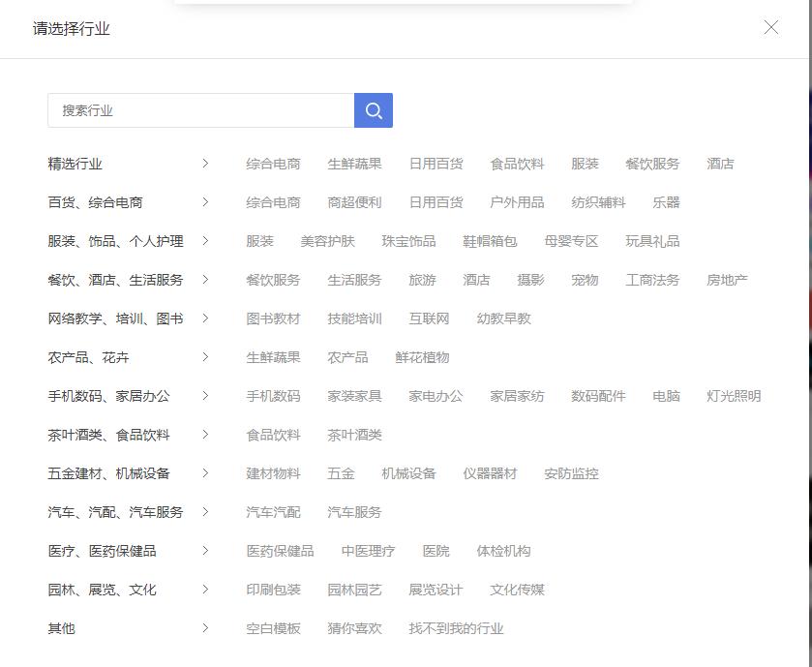Expand the 其他 category arrow
Viewport: 812px width, 667px height.
(205, 628)
